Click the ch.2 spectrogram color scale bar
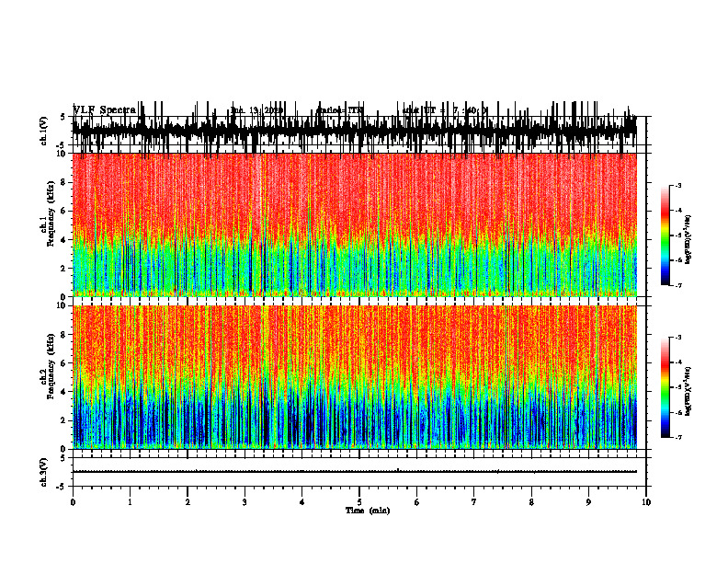Screen dimensions: 728x563 pyautogui.click(x=665, y=387)
